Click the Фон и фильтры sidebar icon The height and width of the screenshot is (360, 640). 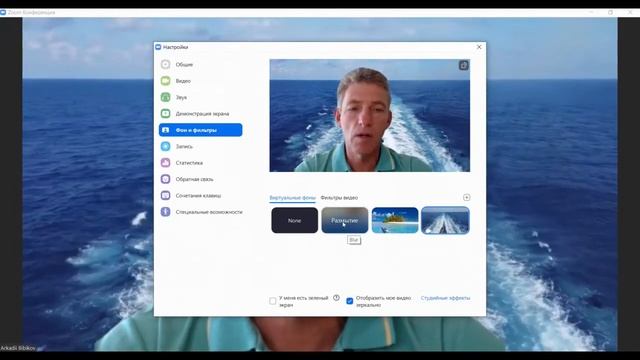click(x=165, y=130)
